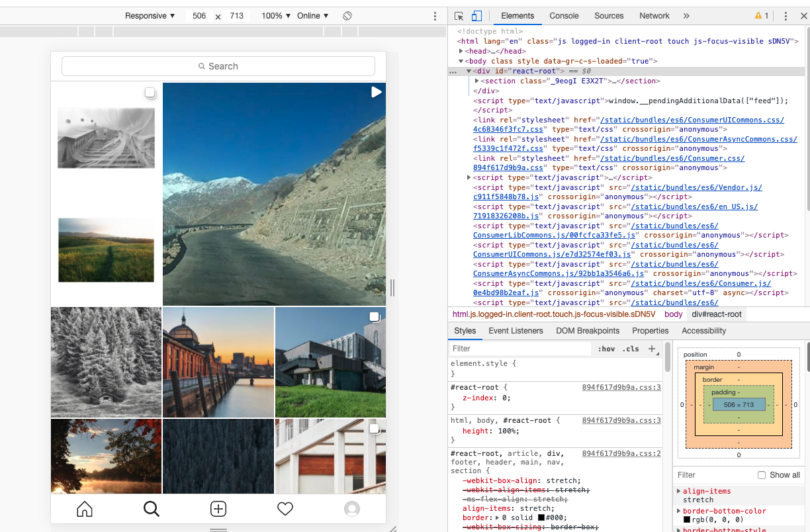This screenshot has height=532, width=810.
Task: Click the 894f617d9b9a.css:3 source link for z-index
Action: [621, 387]
